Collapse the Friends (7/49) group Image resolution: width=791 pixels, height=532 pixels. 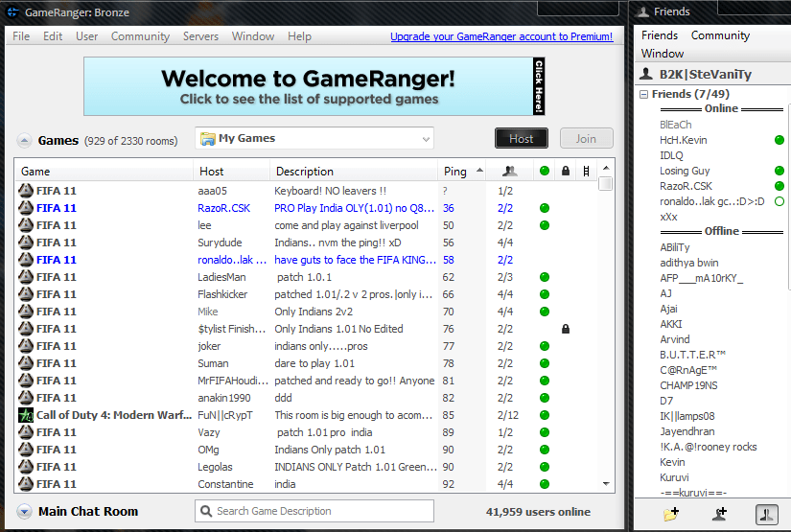point(643,94)
